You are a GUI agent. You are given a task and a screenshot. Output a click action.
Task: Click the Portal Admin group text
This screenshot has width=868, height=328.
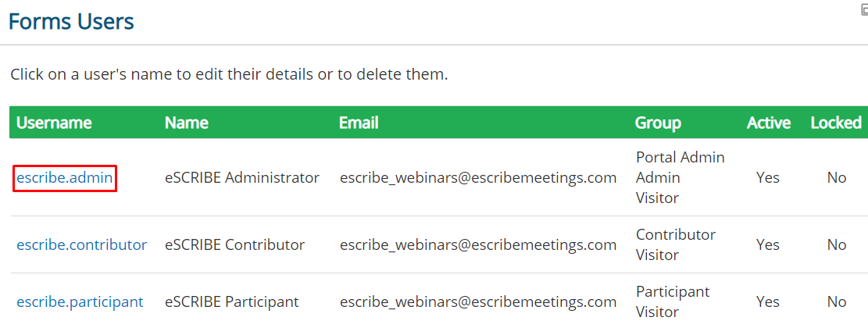click(680, 158)
